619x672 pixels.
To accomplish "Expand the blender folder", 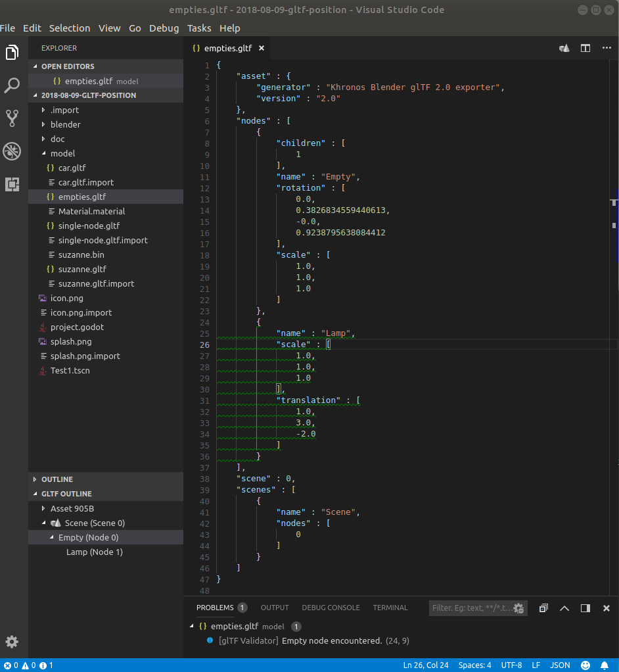I will (66, 124).
